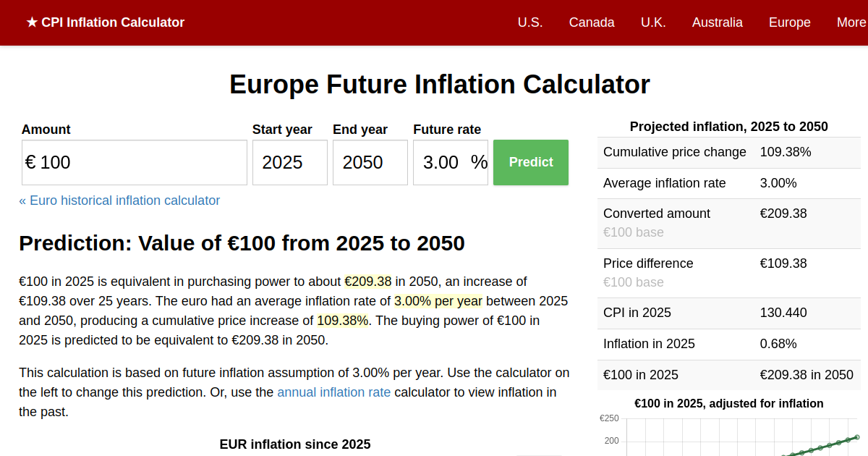Select the Start year field
Image resolution: width=868 pixels, height=456 pixels.
(289, 162)
